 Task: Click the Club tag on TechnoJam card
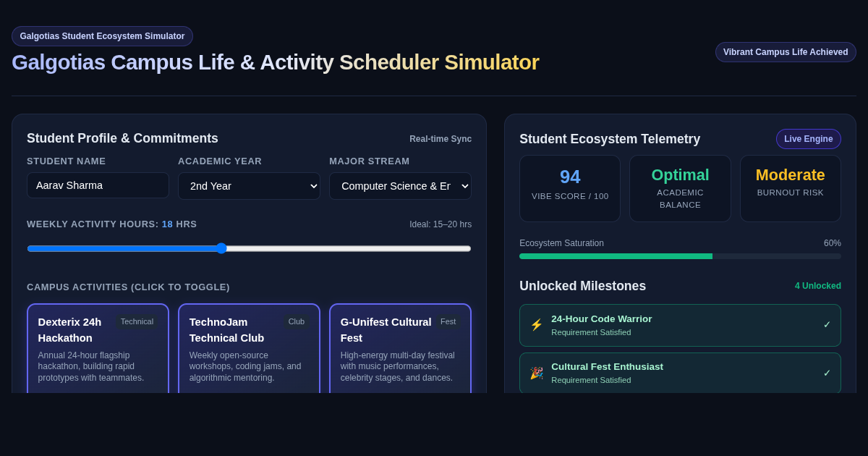[297, 321]
